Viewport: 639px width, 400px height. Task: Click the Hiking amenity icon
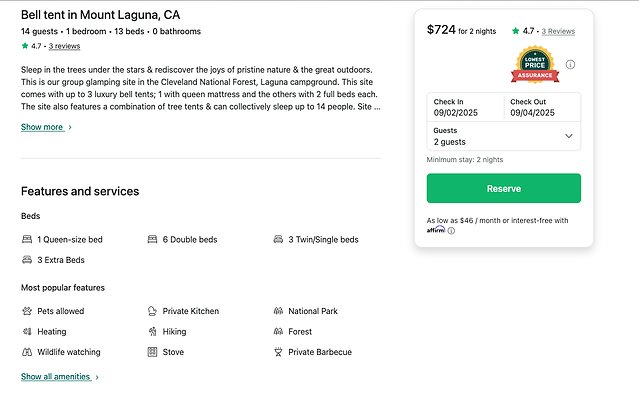[152, 332]
